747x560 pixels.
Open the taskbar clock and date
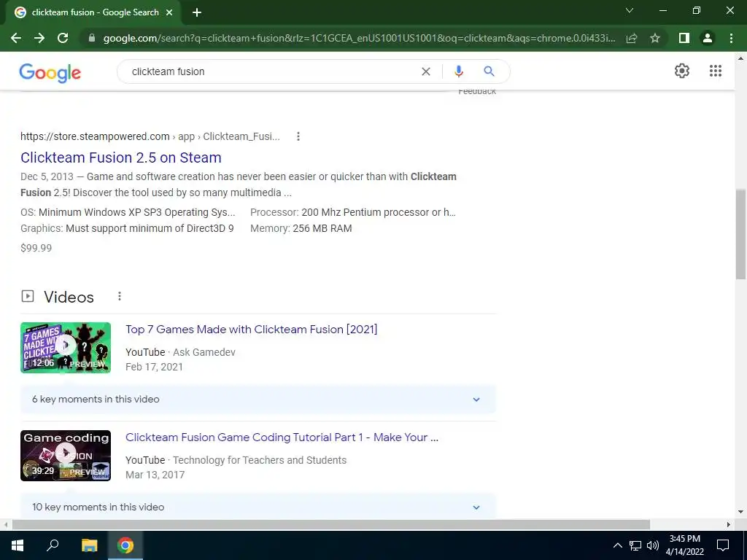click(684, 545)
